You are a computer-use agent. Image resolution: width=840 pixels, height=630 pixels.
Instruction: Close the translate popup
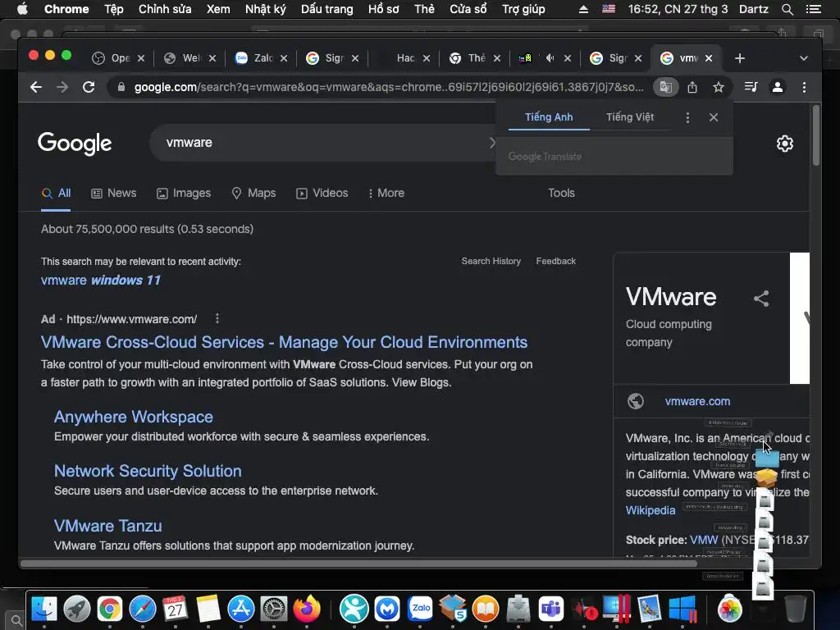[714, 117]
